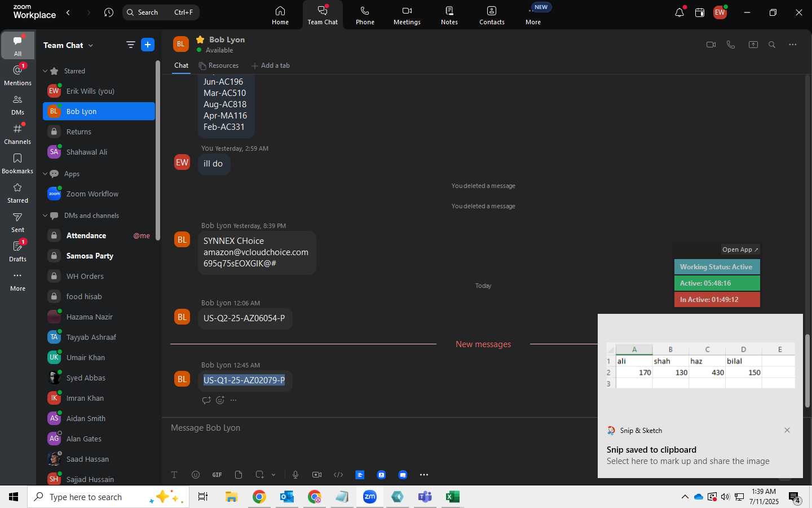812x508 pixels.
Task: Select Mentions in left sidebar
Action: [18, 75]
